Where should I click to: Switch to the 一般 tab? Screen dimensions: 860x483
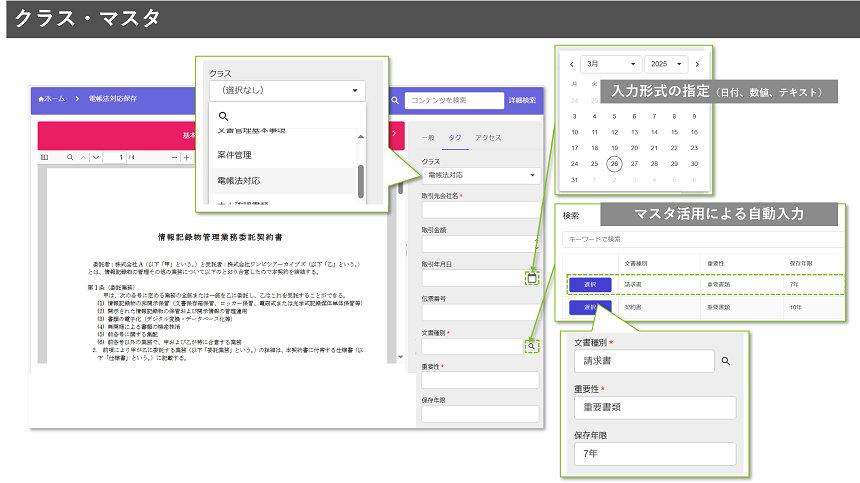tap(428, 138)
